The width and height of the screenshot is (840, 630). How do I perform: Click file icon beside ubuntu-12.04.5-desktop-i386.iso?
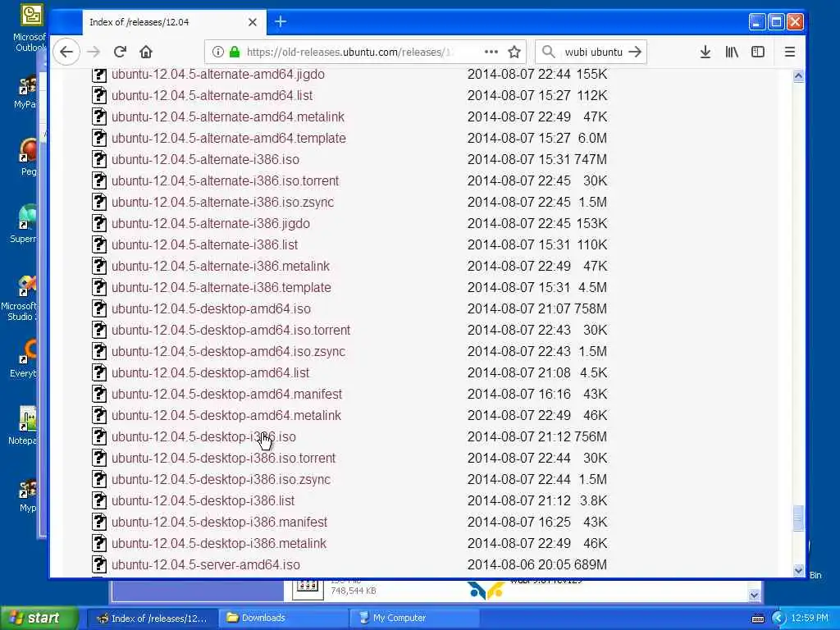(x=99, y=437)
